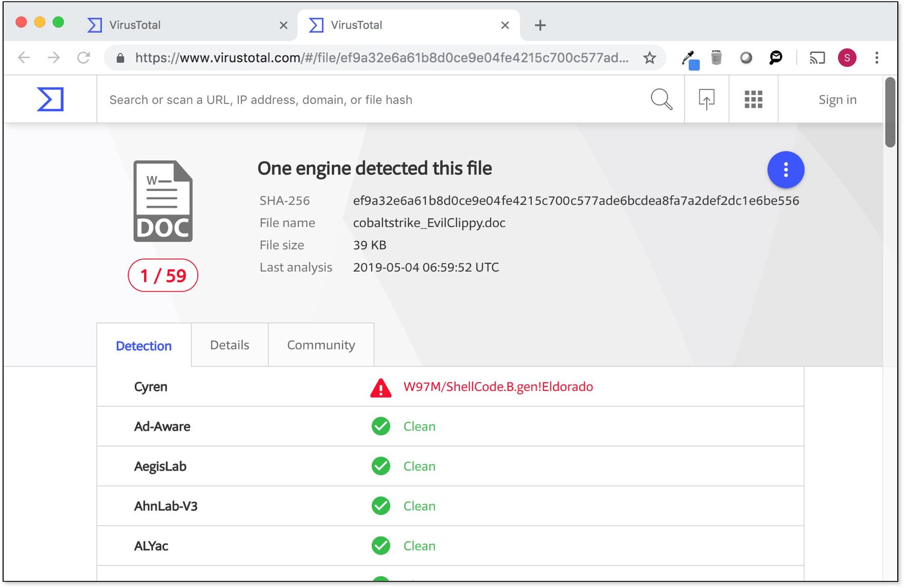Switch to the Community tab
904x588 pixels.
[321, 345]
